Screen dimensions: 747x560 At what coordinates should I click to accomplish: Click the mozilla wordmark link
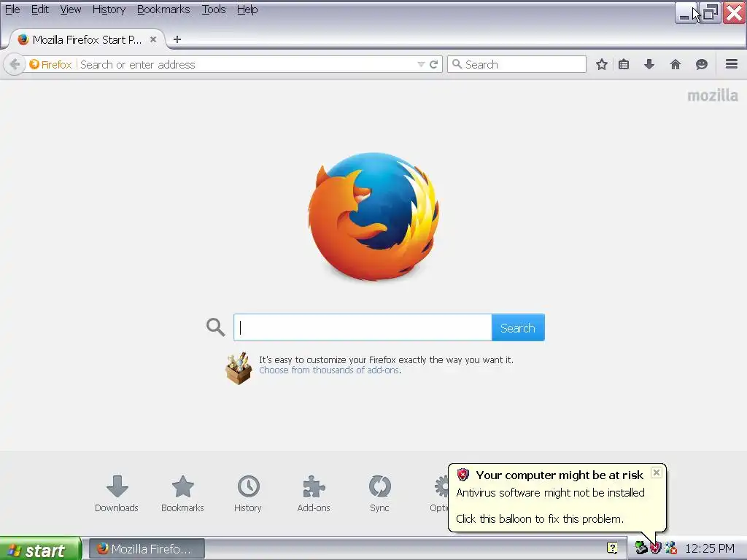(712, 96)
